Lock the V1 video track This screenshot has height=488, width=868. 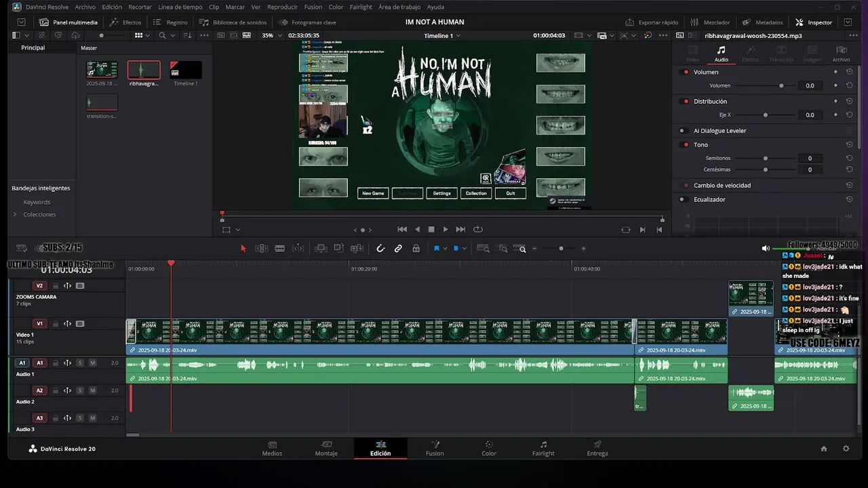[56, 324]
